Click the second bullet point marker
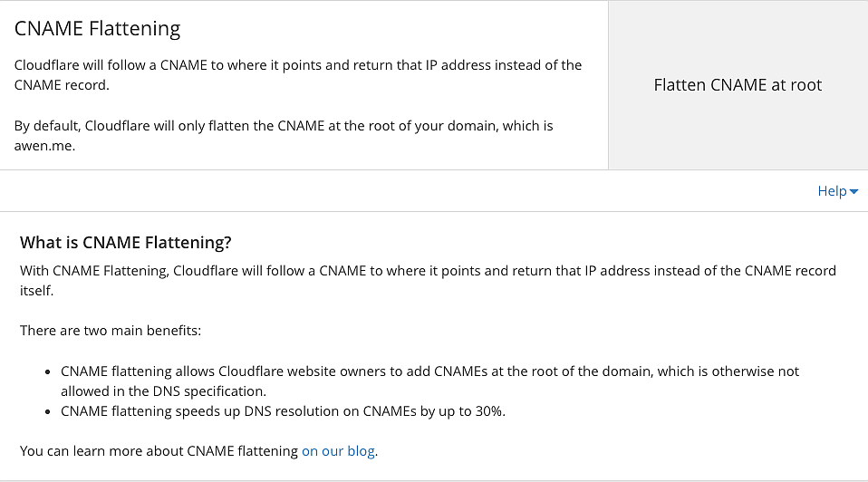Image resolution: width=868 pixels, height=482 pixels. [48, 412]
